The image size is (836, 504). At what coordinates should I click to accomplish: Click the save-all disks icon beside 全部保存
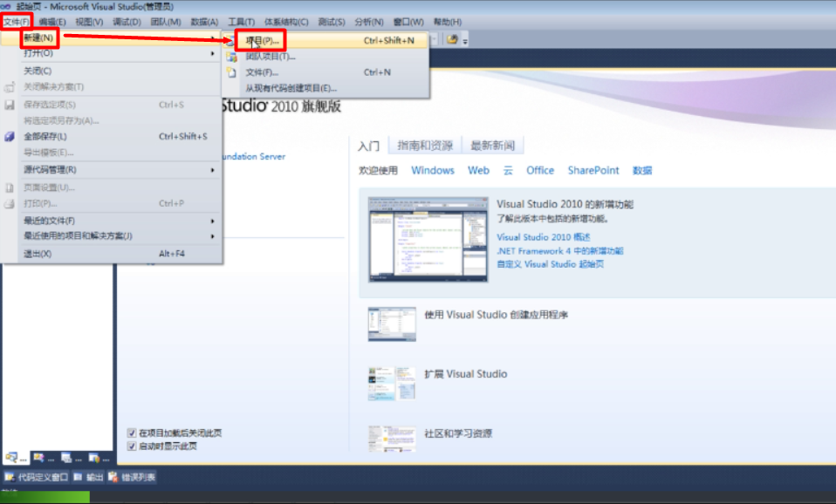pyautogui.click(x=10, y=136)
